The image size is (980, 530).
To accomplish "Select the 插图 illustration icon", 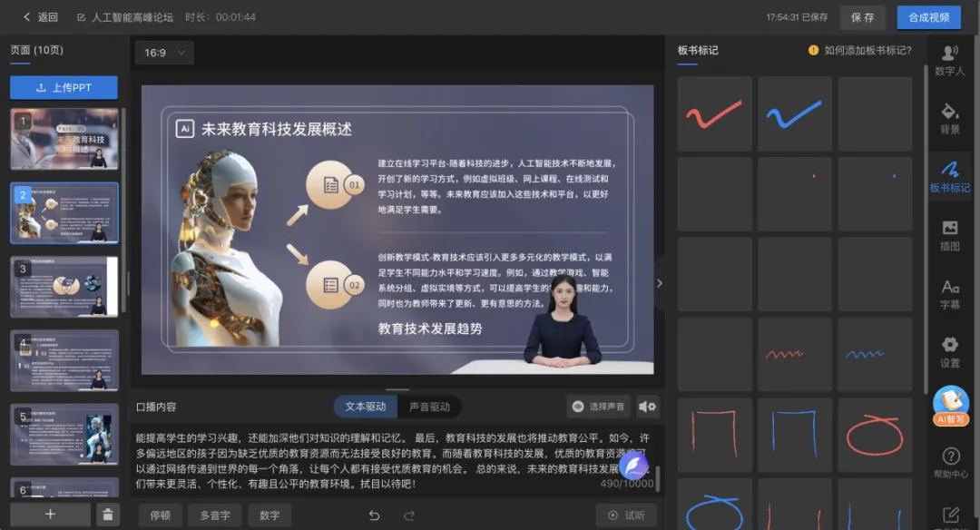I will pyautogui.click(x=950, y=234).
